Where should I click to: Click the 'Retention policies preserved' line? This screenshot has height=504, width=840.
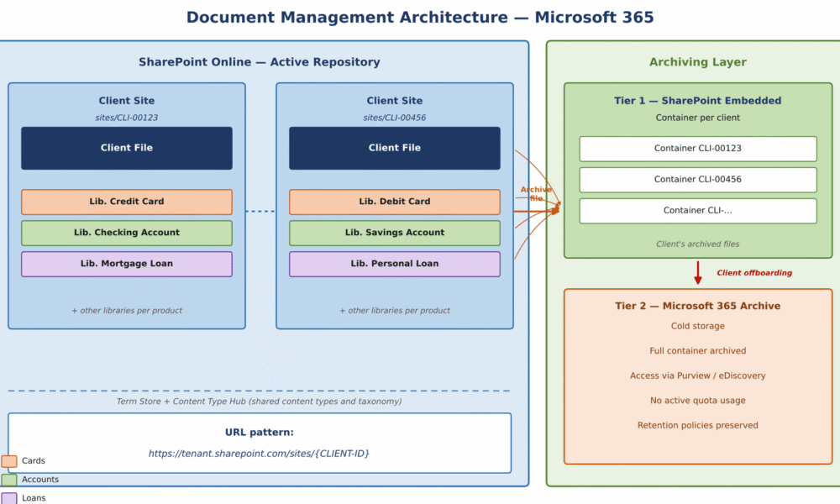point(697,425)
